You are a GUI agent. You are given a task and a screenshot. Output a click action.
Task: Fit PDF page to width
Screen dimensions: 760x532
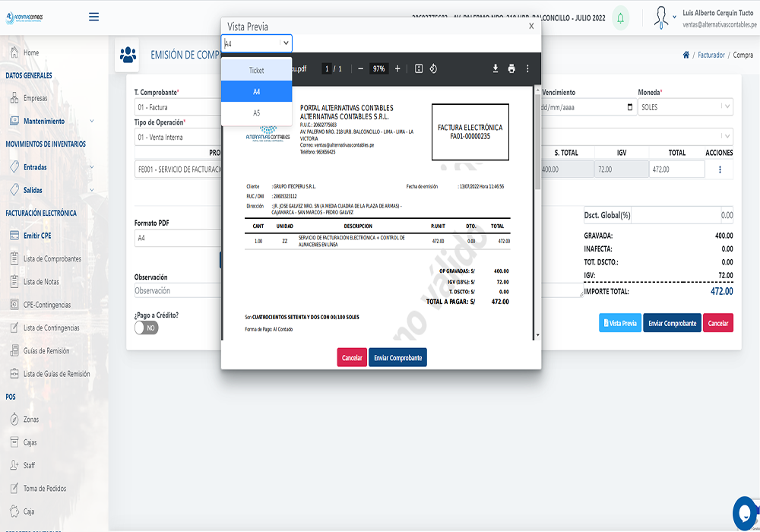[418, 68]
